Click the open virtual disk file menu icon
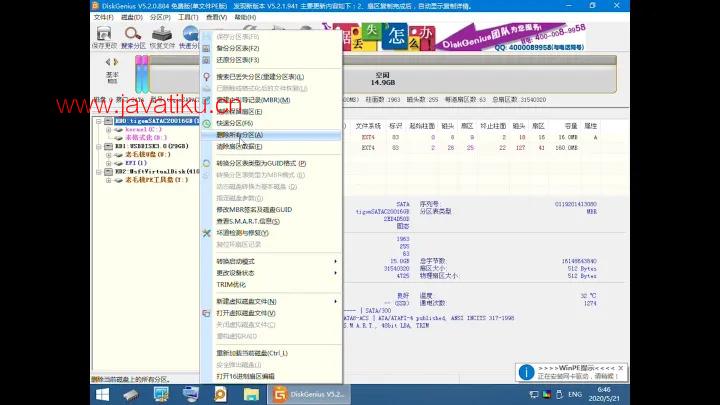The height and width of the screenshot is (405, 720). 206,313
